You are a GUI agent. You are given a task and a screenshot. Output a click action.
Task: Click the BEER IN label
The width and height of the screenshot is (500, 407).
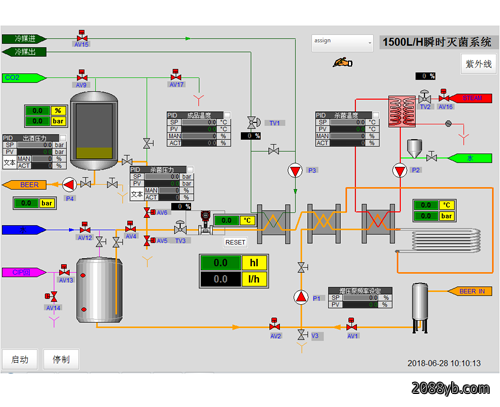(470, 291)
